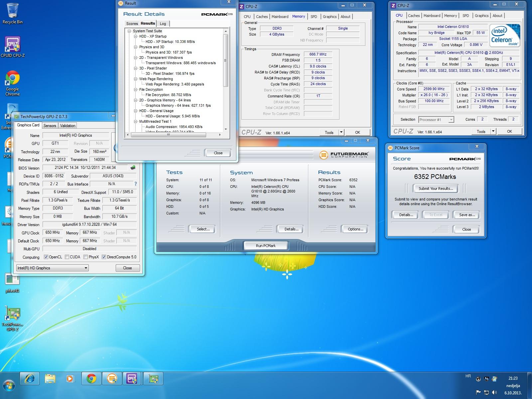Click the HR language indicator
This screenshot has width=532, height=399.
pyautogui.click(x=468, y=376)
